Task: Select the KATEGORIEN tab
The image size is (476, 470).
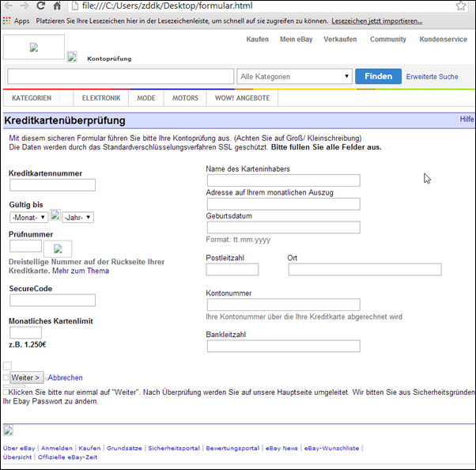Action: (x=32, y=98)
